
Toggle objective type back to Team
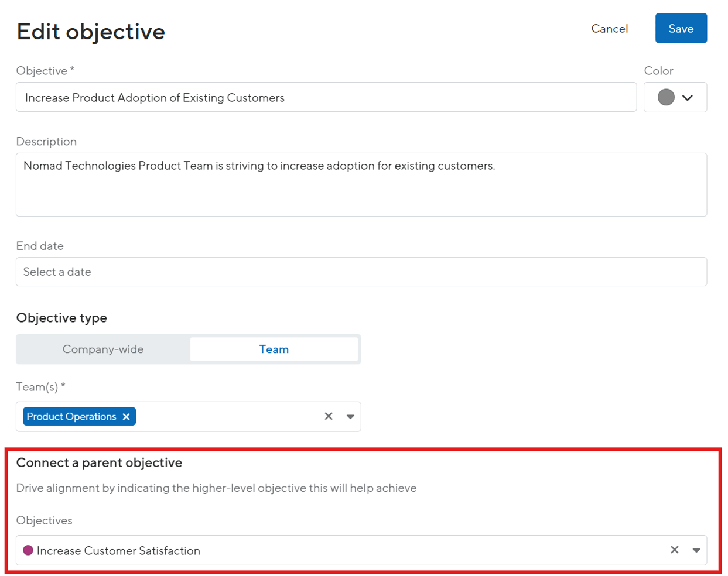coord(274,349)
